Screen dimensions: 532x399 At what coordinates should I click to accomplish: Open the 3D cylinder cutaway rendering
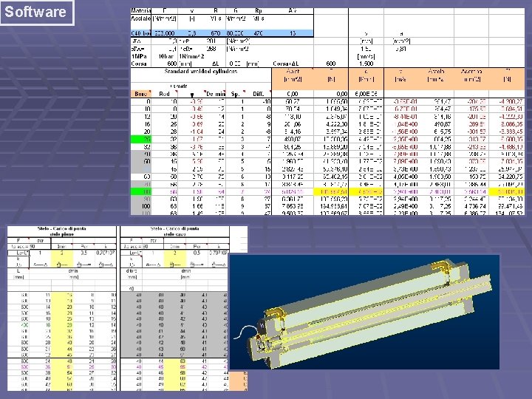364,312
